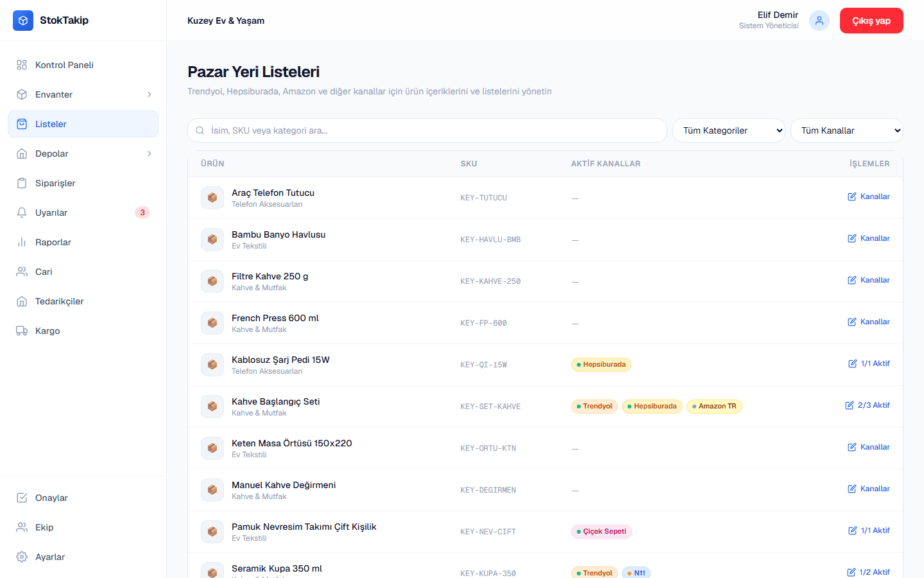The height and width of the screenshot is (578, 924).
Task: Open Uyarılar bell icon in sidebar
Action: 22,213
